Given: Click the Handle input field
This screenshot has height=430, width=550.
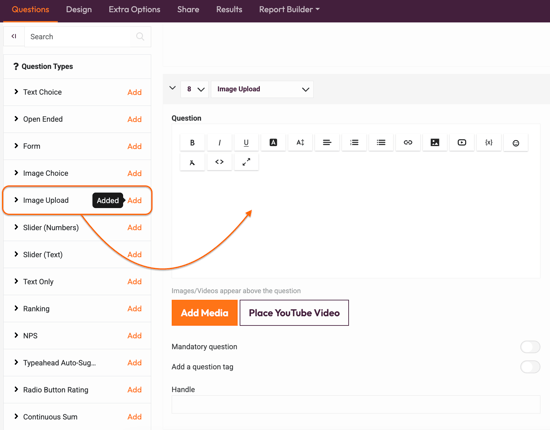Looking at the screenshot, I should pos(356,405).
